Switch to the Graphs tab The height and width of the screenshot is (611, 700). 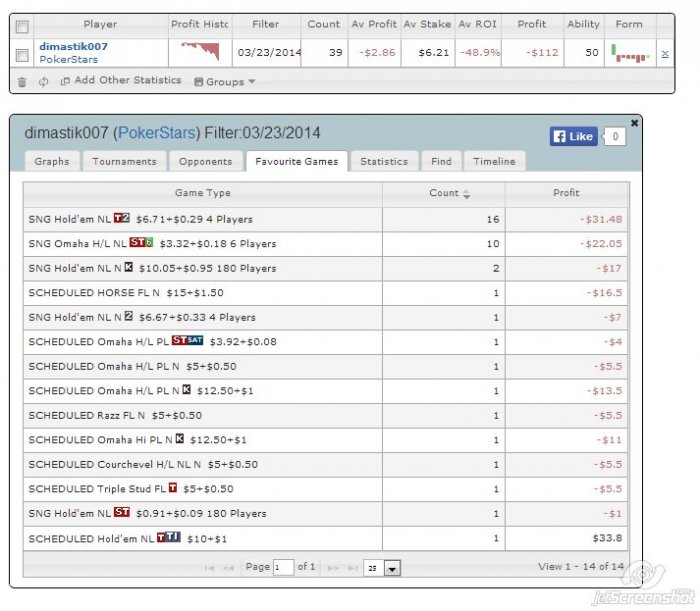click(52, 161)
